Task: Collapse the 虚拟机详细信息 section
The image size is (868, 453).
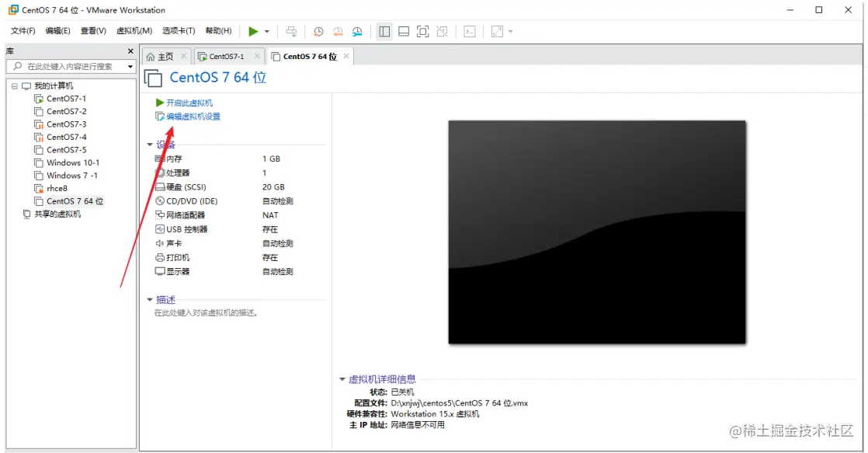Action: (342, 379)
